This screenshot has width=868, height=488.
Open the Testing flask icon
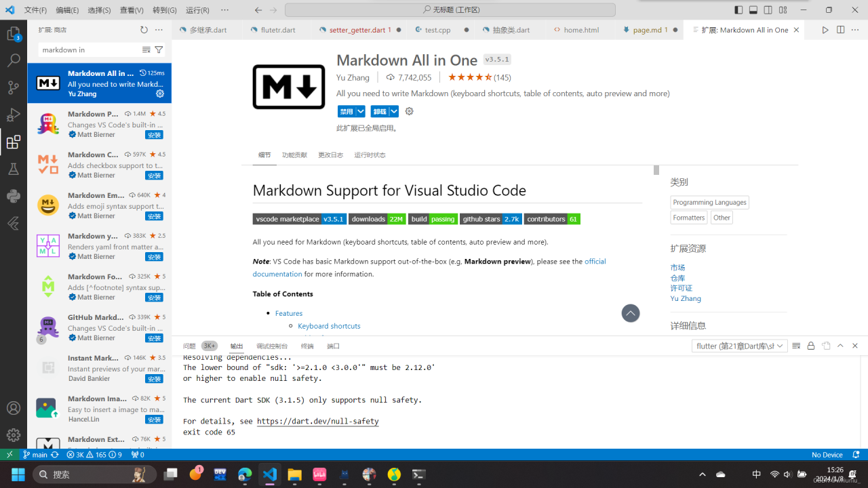coord(13,169)
